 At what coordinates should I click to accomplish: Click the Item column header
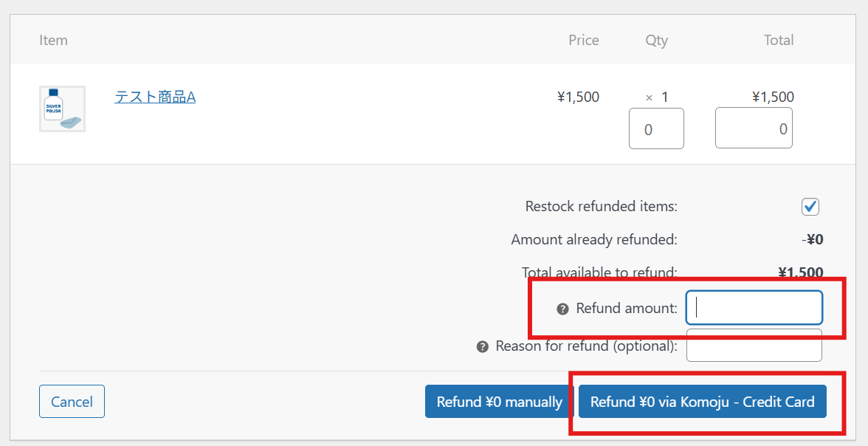pos(53,40)
